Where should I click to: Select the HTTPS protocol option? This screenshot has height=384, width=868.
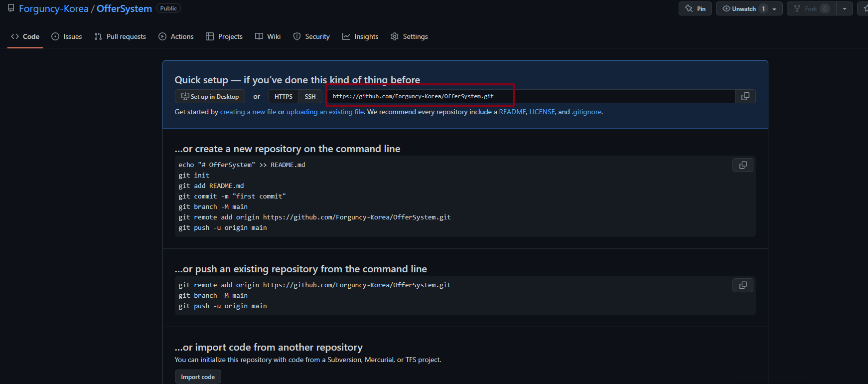[283, 96]
